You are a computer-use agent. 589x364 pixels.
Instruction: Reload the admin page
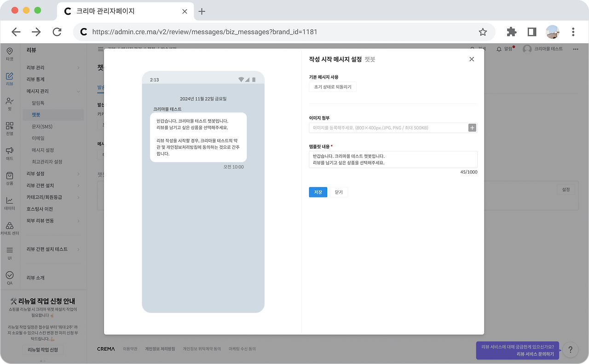pos(57,32)
